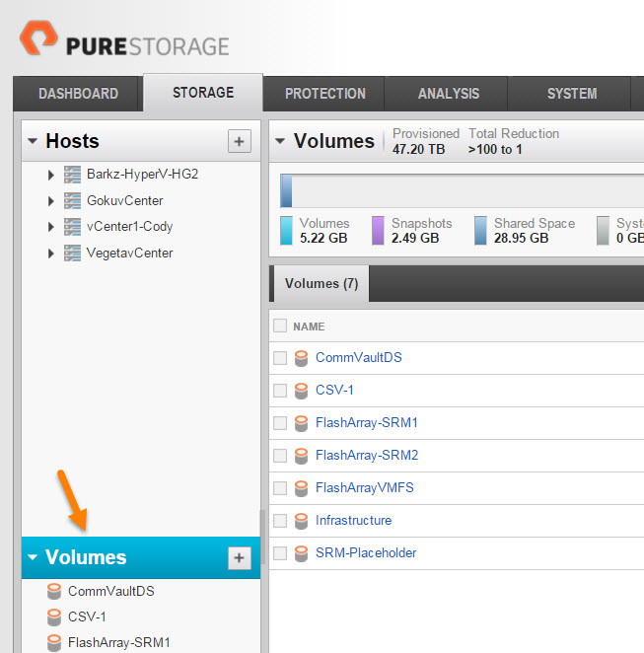The height and width of the screenshot is (653, 644).
Task: Sort by the NAME column header
Action: 309,326
